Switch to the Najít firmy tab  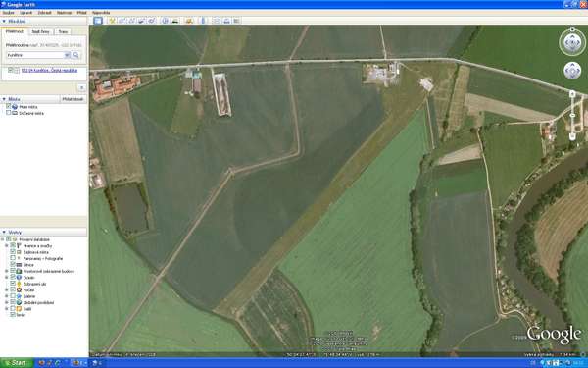coord(40,32)
